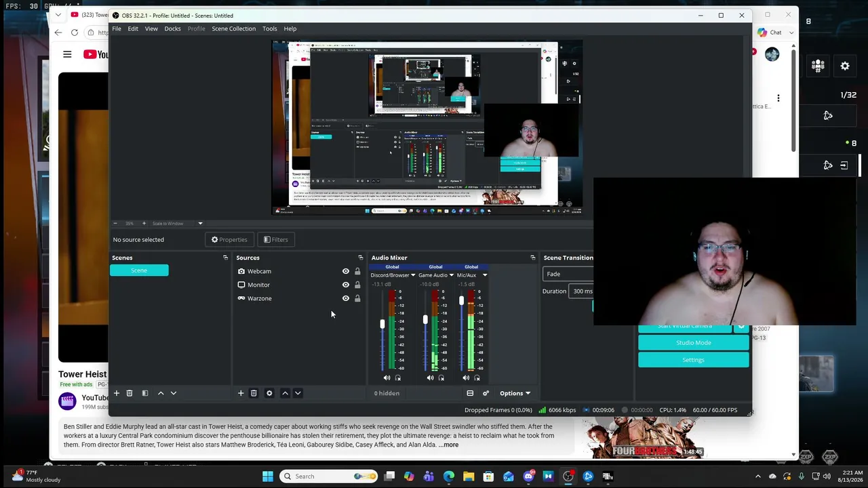The width and height of the screenshot is (868, 488).
Task: Click the Studio Mode button
Action: [x=693, y=343]
